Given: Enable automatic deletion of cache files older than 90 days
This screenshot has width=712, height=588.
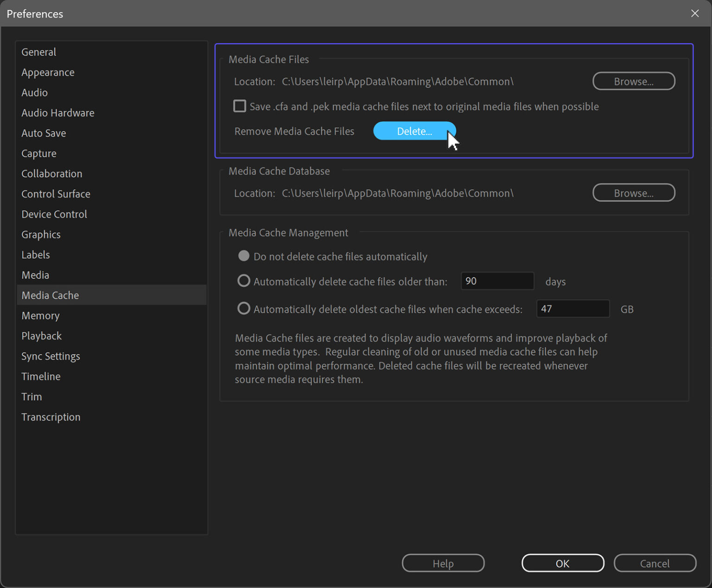Looking at the screenshot, I should tap(243, 281).
